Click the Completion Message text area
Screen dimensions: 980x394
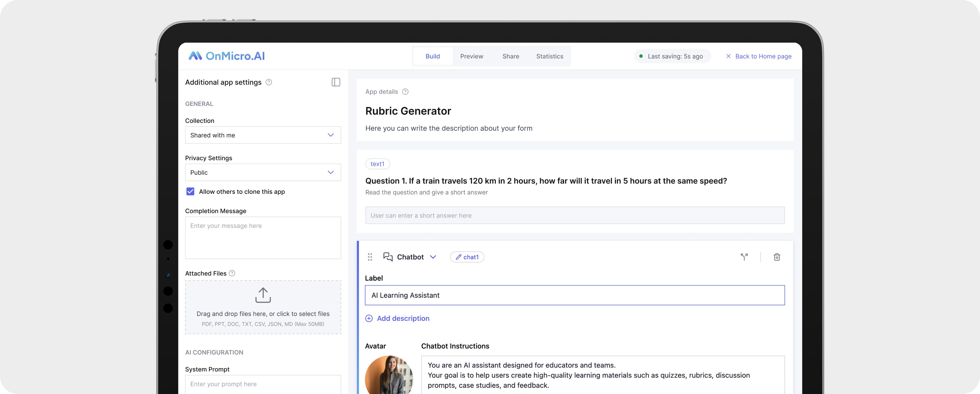(x=263, y=238)
